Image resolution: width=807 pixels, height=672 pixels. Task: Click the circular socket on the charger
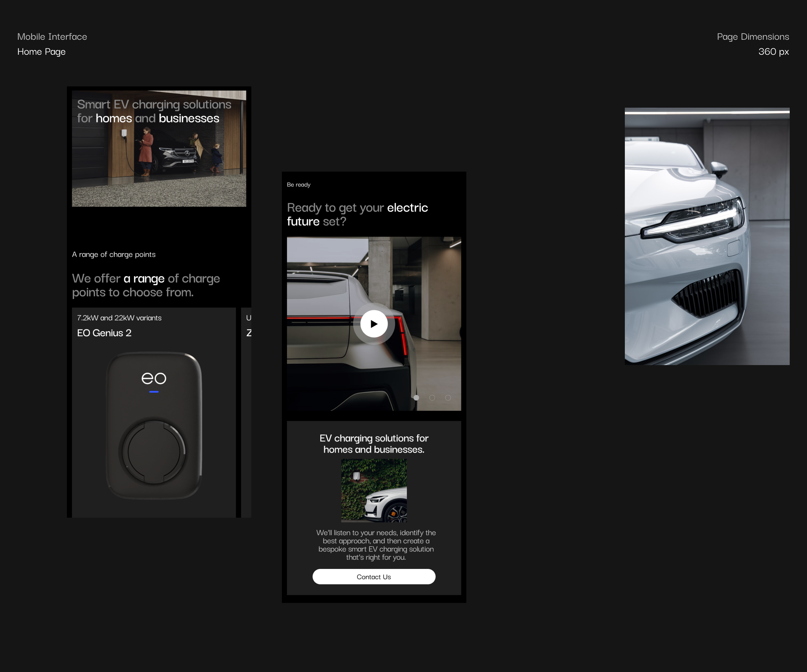pyautogui.click(x=154, y=451)
